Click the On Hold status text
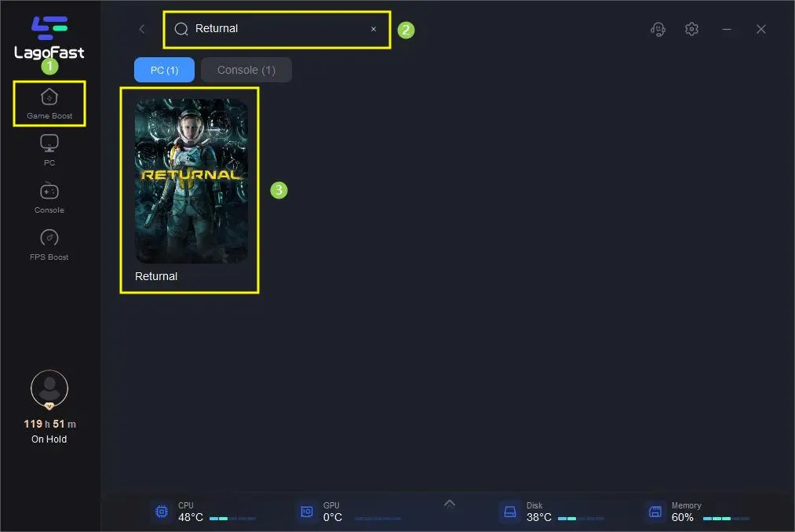Screen dimensions: 795x532 click(x=49, y=439)
